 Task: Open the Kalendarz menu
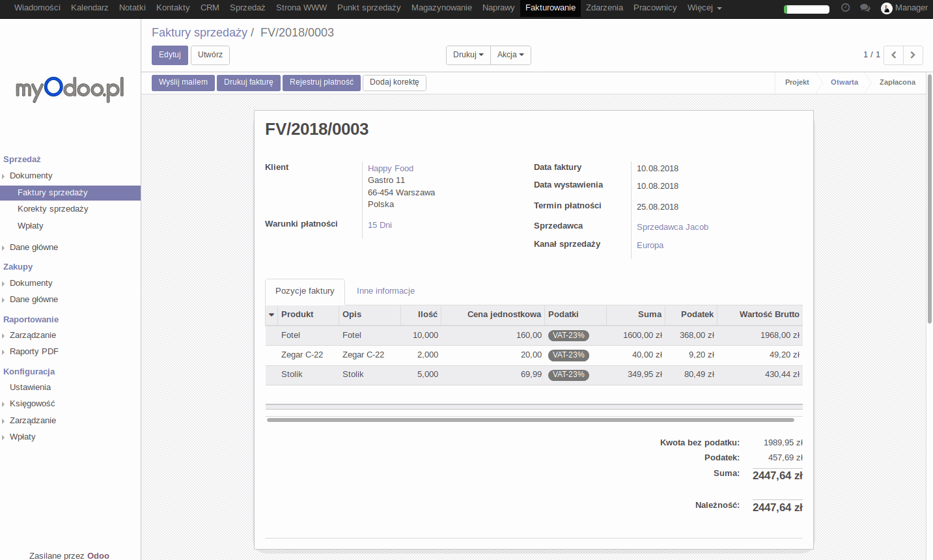(x=90, y=8)
